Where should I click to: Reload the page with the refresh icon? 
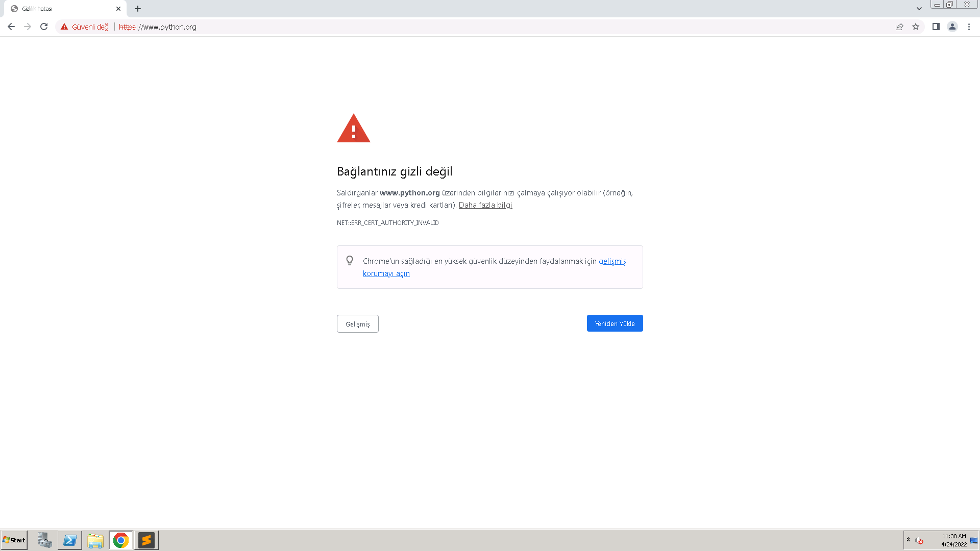[x=44, y=27]
